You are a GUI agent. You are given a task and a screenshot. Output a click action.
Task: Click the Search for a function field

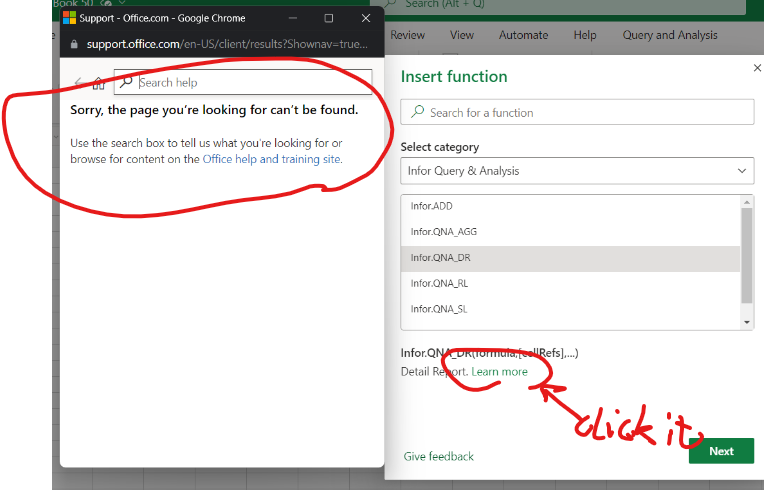[x=577, y=112]
